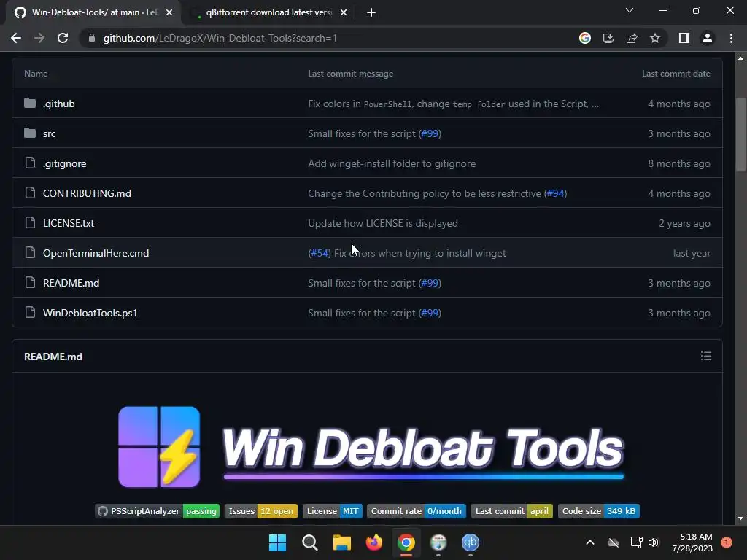Close the Win-Debloat-Tools tab
The width and height of the screenshot is (747, 560).
pyautogui.click(x=169, y=13)
